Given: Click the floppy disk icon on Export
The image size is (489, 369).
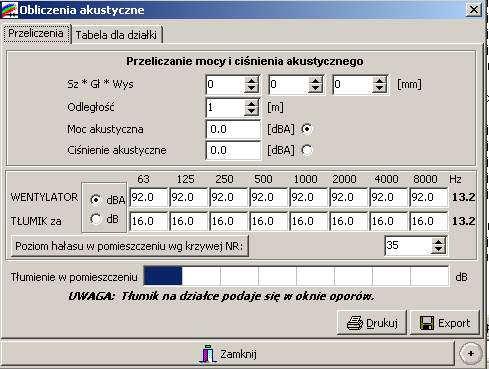Looking at the screenshot, I should [427, 323].
